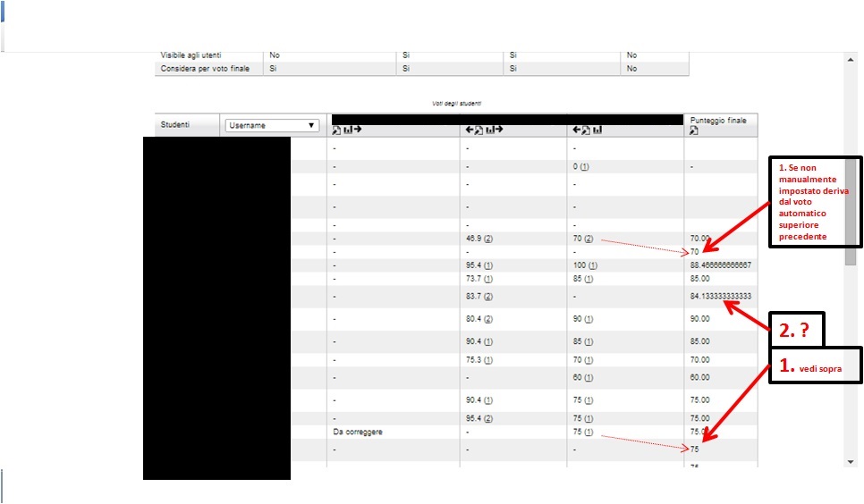Open the Username dropdown
This screenshot has height=504, width=864.
click(x=273, y=126)
